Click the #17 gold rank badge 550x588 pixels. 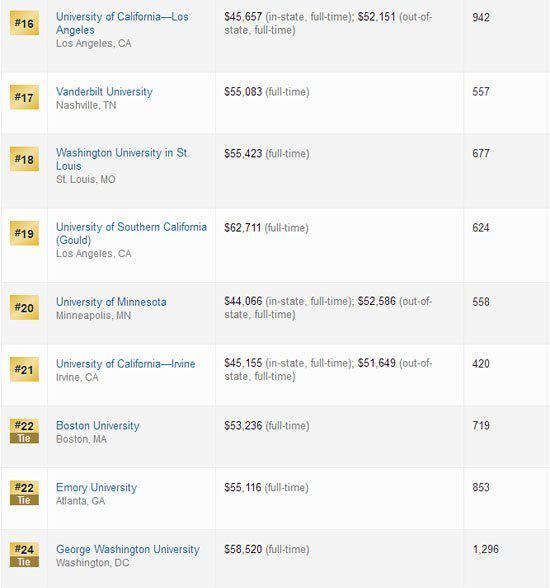(x=24, y=98)
